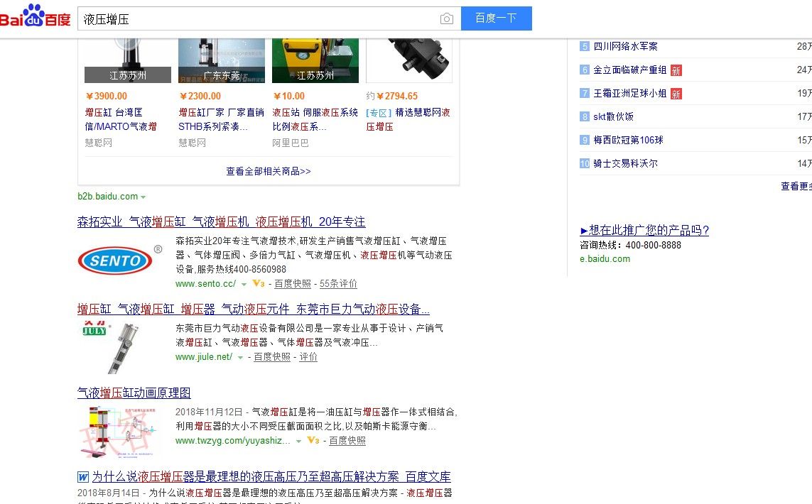
Task: Click the 2018年11月12日 result date
Action: pos(209,412)
